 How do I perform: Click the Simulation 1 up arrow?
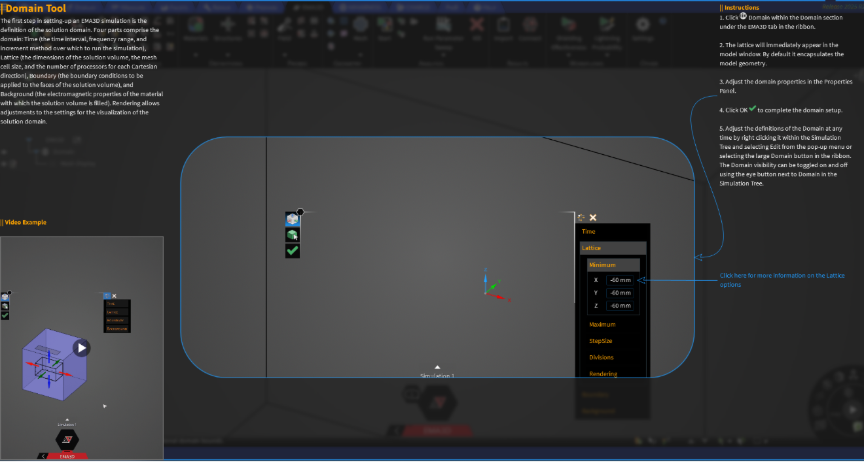tap(437, 367)
